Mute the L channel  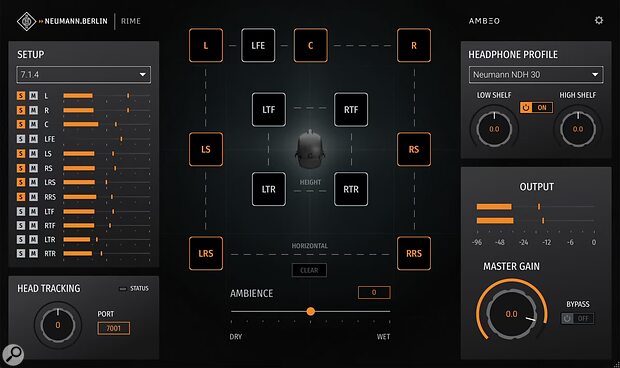[34, 96]
